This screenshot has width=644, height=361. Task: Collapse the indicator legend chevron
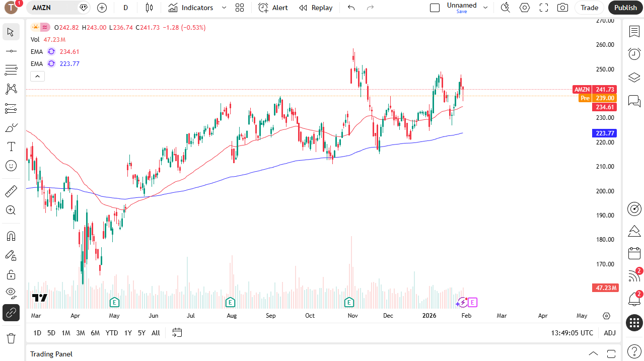38,77
